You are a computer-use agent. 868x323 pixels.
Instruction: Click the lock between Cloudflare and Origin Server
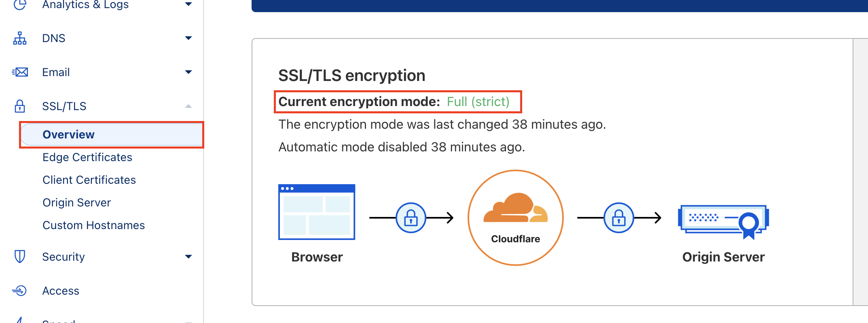coord(619,218)
